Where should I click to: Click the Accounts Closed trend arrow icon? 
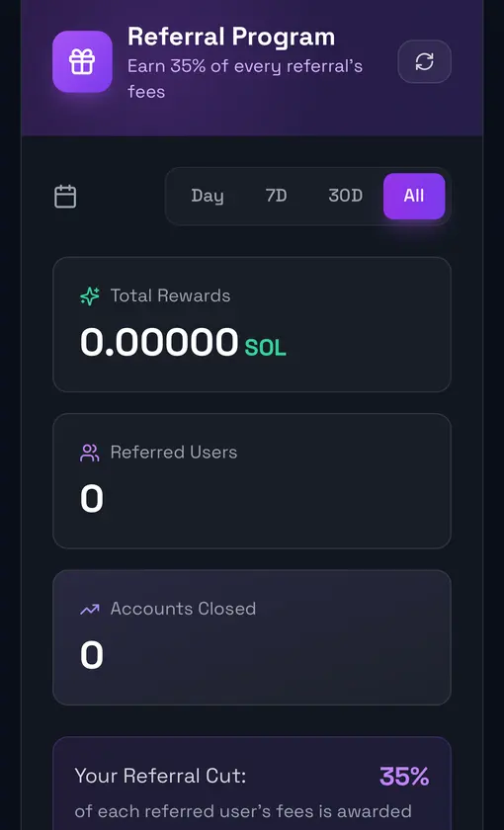tap(90, 610)
